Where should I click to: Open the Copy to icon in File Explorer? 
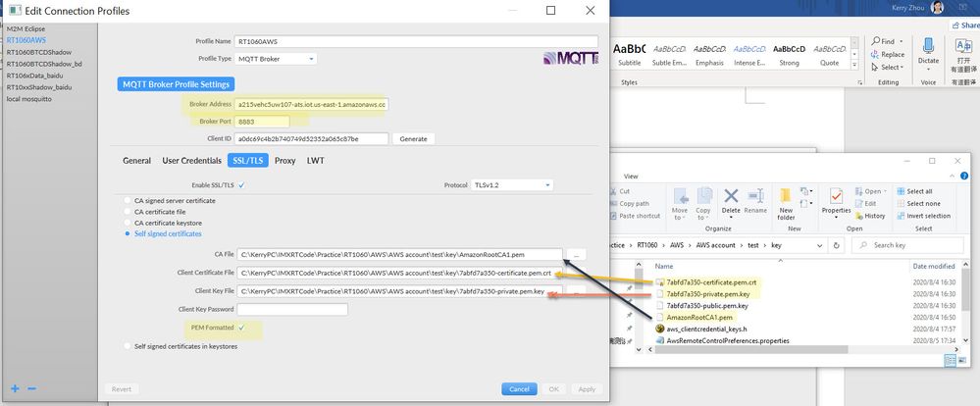point(703,204)
